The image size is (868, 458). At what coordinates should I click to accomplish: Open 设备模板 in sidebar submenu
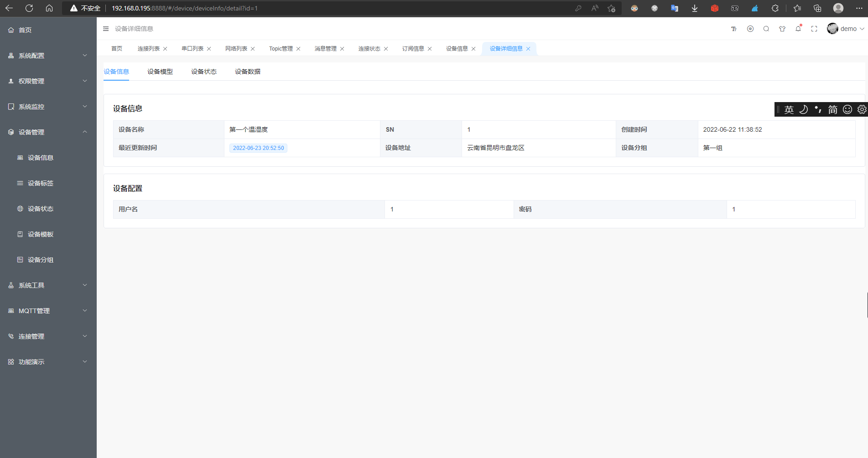(x=48, y=234)
